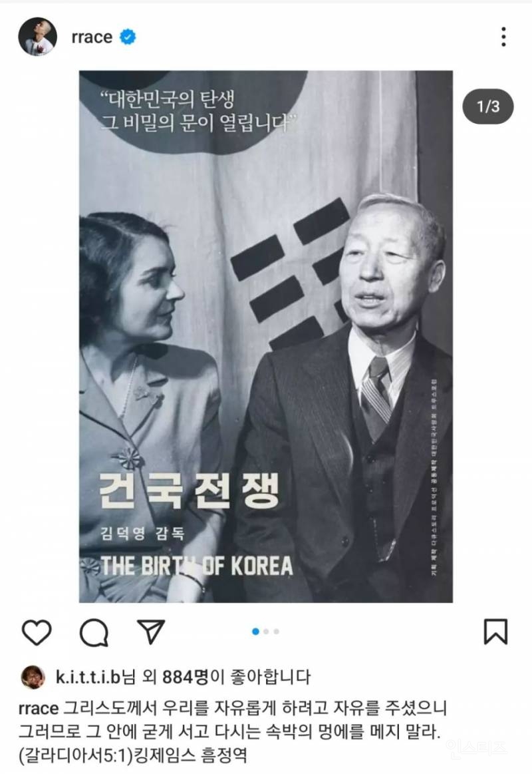Image resolution: width=532 pixels, height=774 pixels.
Task: Open comments via speech bubble icon
Action: [x=94, y=632]
